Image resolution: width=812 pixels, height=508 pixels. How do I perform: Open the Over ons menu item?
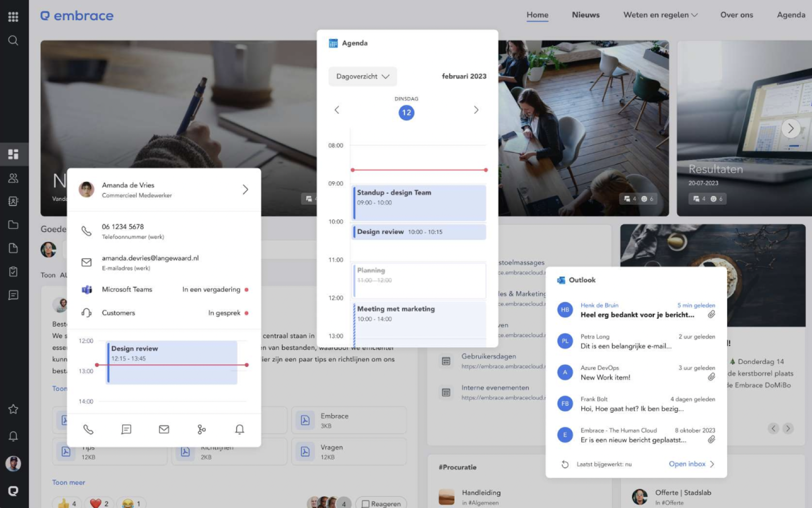coord(737,15)
